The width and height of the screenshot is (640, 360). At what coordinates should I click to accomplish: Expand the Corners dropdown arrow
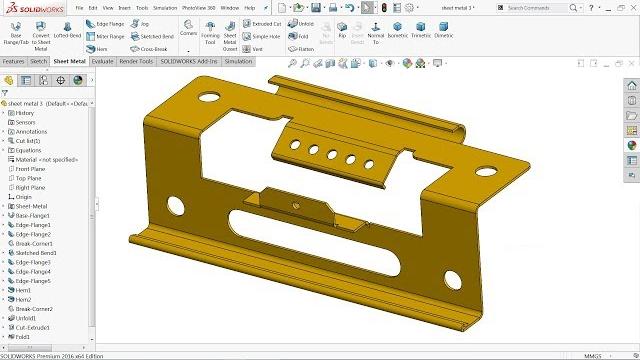[188, 51]
